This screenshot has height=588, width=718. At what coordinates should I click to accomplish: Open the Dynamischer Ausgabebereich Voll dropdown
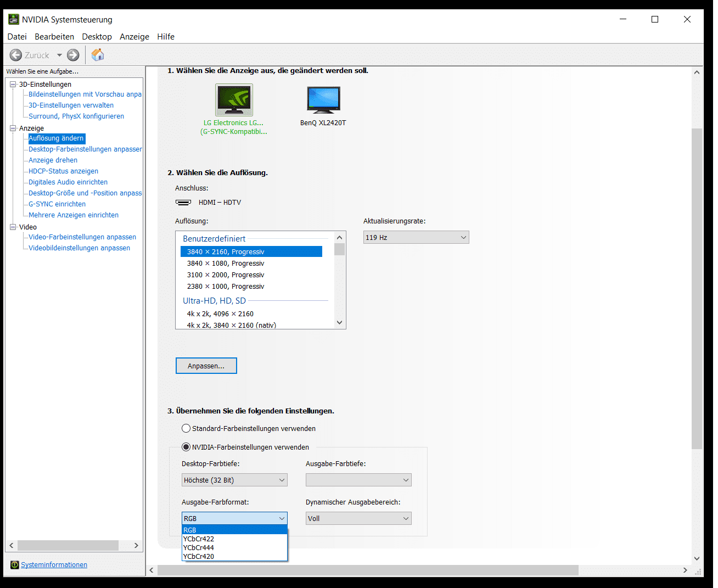(358, 518)
